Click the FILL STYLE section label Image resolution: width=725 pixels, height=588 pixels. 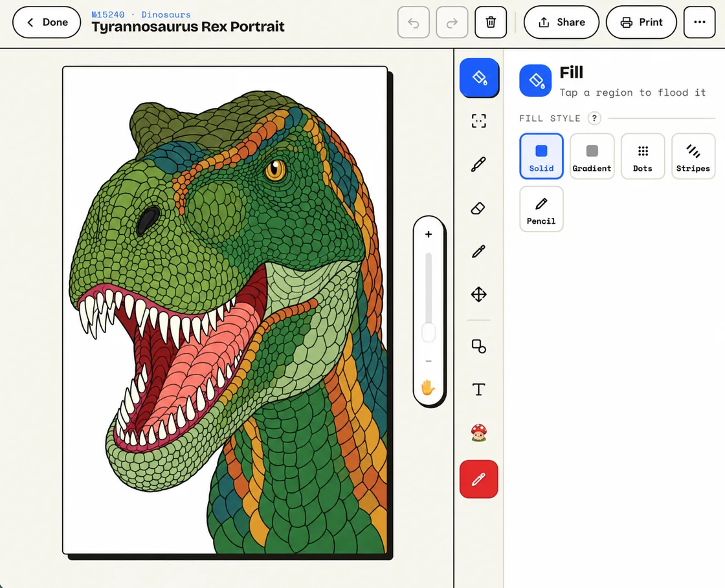[550, 118]
